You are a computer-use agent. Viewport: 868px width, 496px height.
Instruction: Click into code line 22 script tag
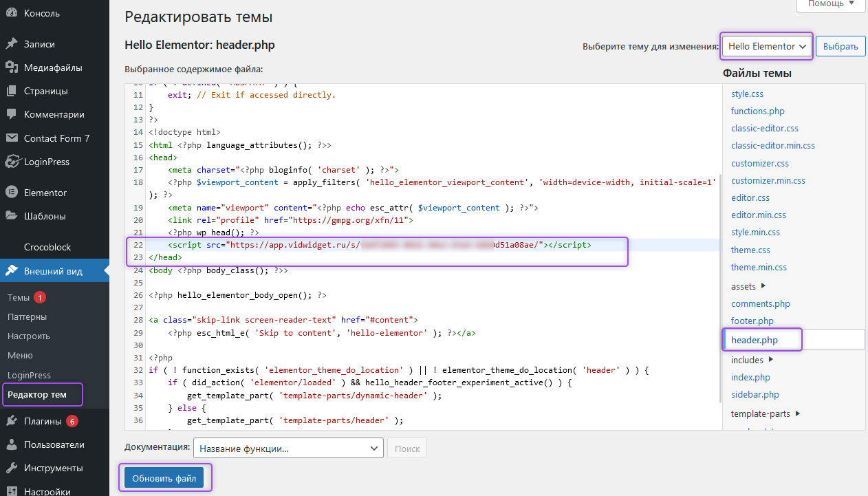click(x=380, y=244)
